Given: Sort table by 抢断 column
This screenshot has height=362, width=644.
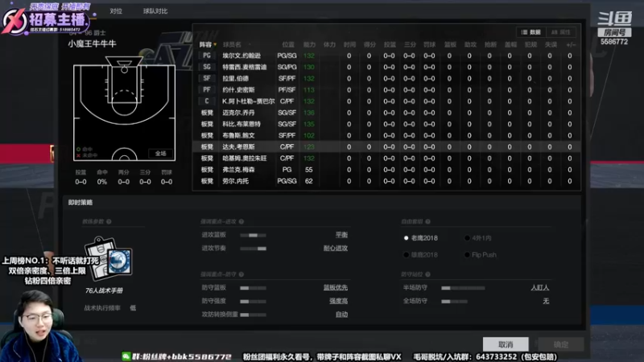Looking at the screenshot, I should tap(490, 44).
